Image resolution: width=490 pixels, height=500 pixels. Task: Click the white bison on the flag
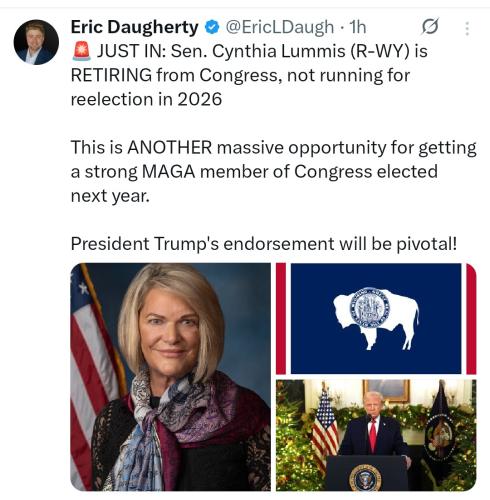[x=376, y=318]
